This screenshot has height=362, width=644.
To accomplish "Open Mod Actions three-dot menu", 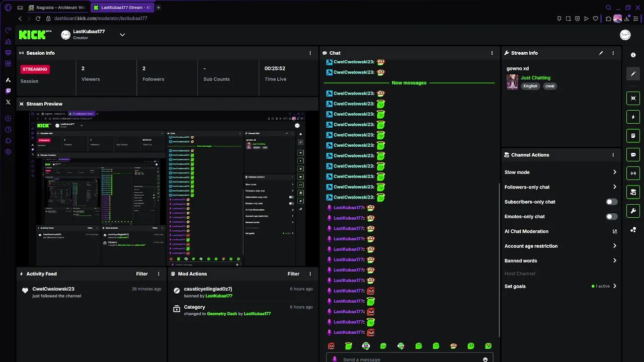I will pos(310,274).
